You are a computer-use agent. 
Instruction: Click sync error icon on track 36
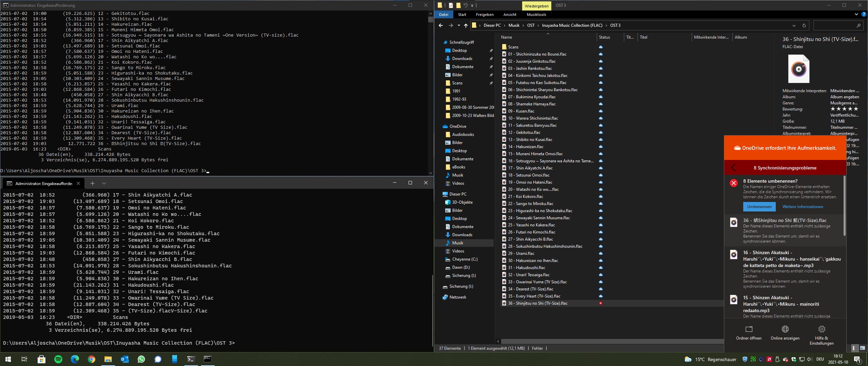click(x=600, y=303)
